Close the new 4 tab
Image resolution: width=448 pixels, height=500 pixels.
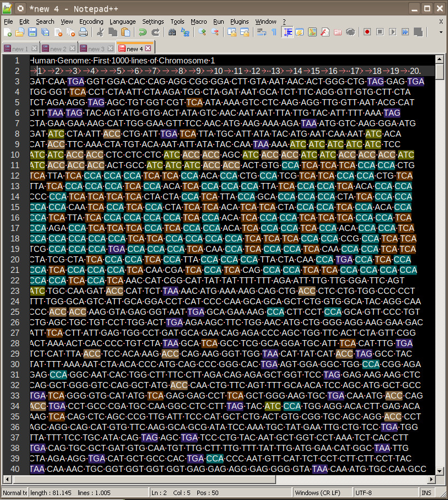point(148,49)
